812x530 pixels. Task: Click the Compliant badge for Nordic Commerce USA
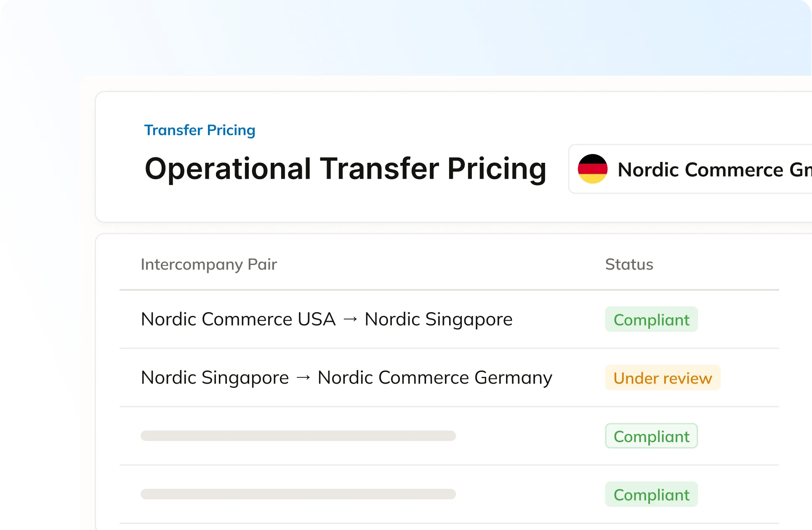pos(651,319)
